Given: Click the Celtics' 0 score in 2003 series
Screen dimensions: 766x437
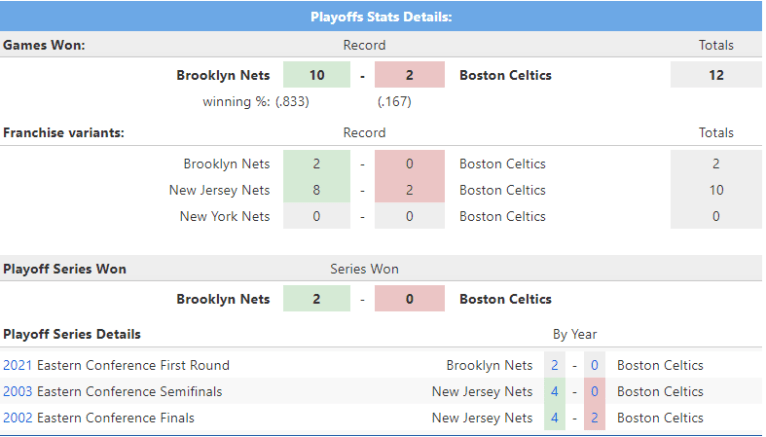Looking at the screenshot, I should tap(595, 391).
